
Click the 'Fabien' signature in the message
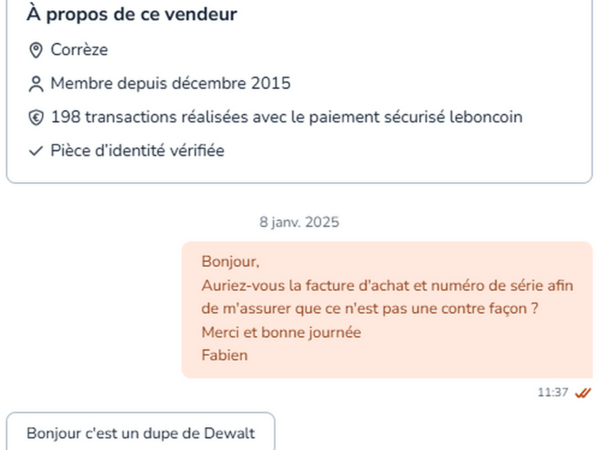224,354
